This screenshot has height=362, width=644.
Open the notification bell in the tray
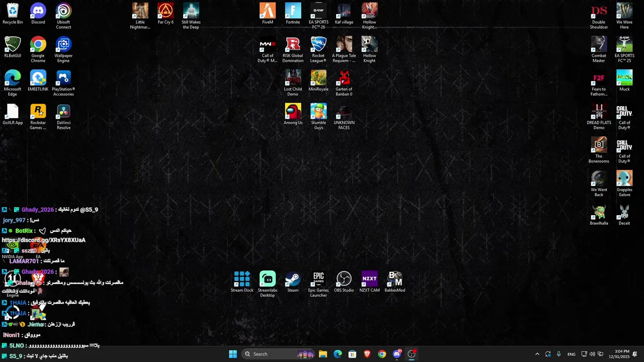pos(635,354)
